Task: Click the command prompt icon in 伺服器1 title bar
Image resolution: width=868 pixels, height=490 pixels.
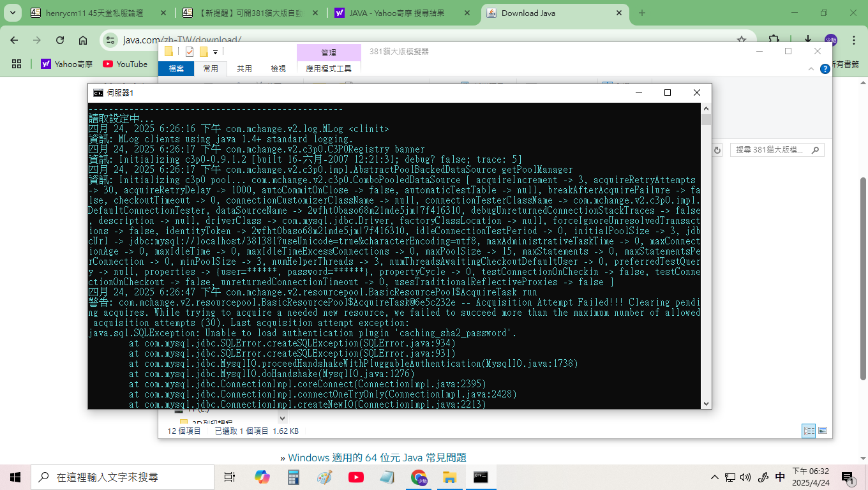Action: (x=98, y=93)
